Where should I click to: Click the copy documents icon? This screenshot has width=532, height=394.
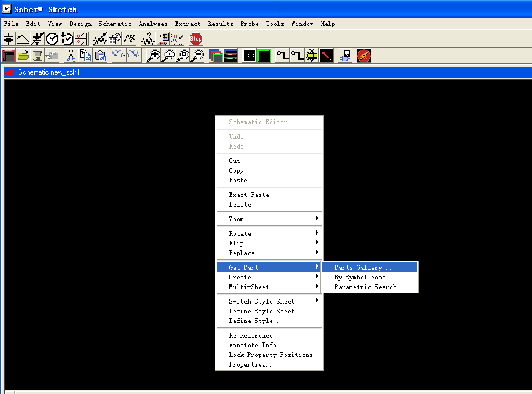click(86, 56)
